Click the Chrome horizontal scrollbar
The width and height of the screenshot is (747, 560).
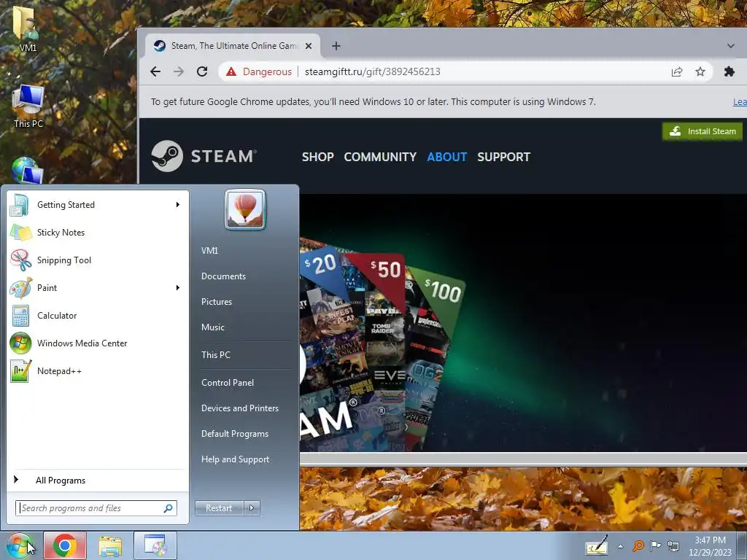coord(522,459)
